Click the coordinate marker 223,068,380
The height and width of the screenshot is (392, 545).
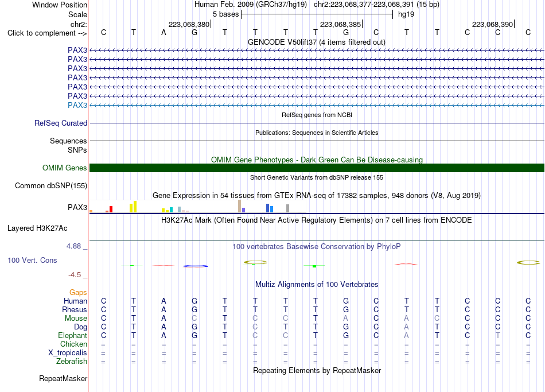click(189, 24)
